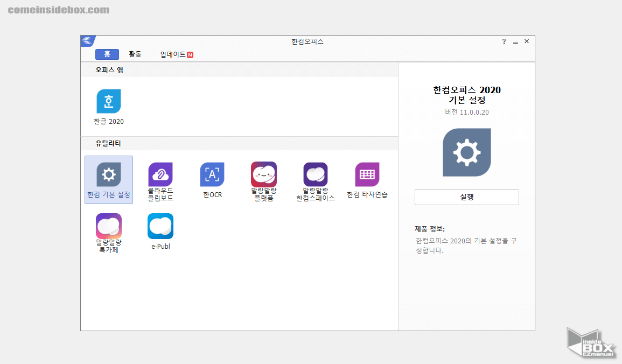Select the 한컴 타자연습 icon

[x=367, y=174]
